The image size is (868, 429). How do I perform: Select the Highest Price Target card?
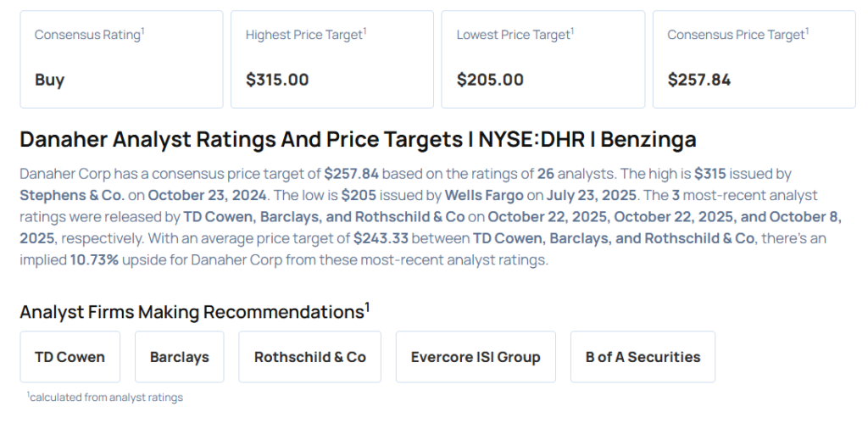tap(331, 59)
